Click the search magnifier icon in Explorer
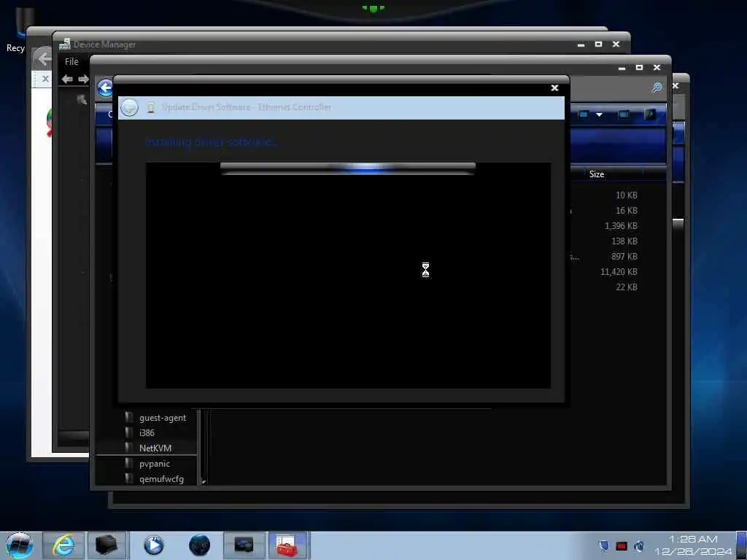This screenshot has width=747, height=560. [657, 87]
